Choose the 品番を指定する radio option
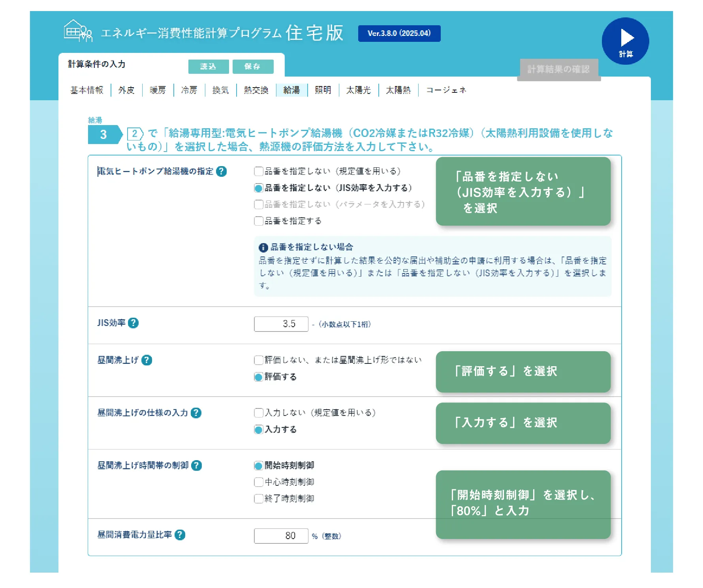The image size is (703, 588). point(259,221)
